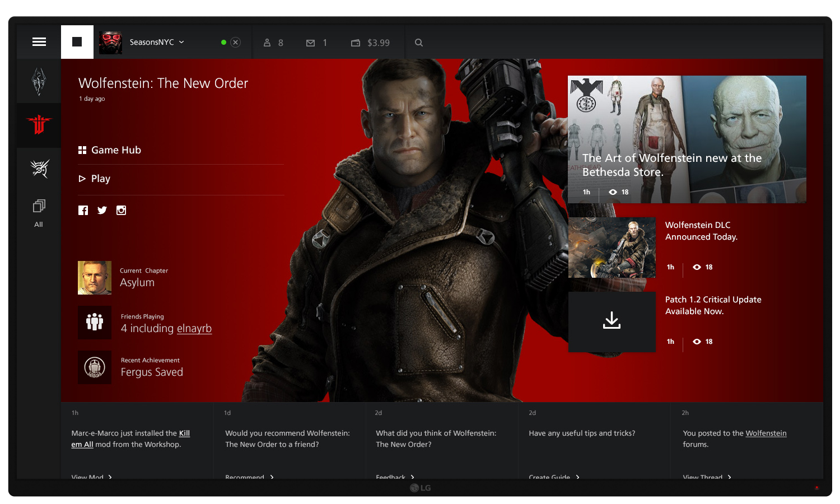The height and width of the screenshot is (504, 840).
Task: Open the Instagram link
Action: point(121,211)
